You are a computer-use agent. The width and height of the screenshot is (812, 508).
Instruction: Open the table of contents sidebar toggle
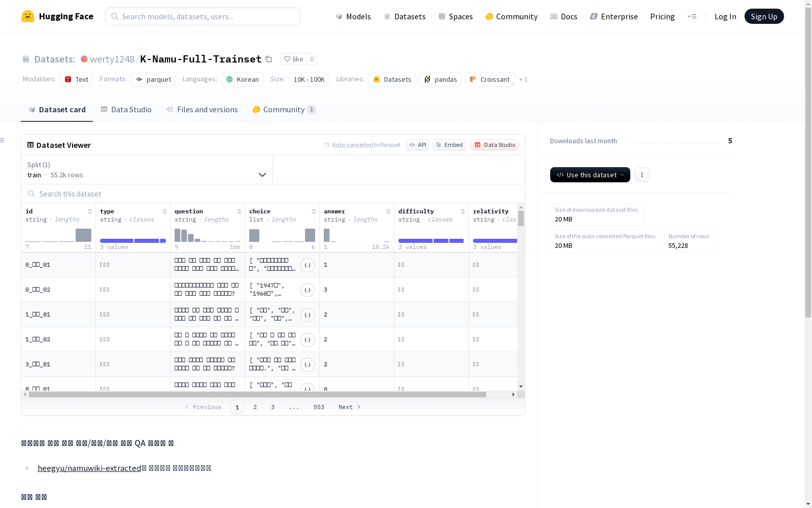pos(3,140)
